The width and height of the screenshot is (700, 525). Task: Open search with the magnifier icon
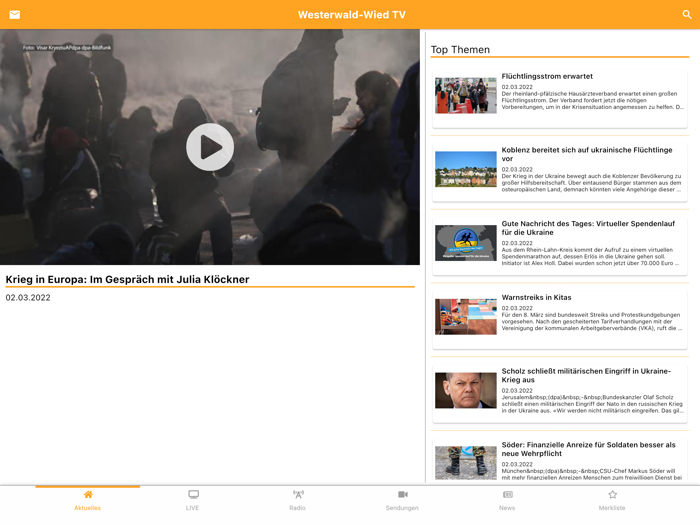coord(687,14)
